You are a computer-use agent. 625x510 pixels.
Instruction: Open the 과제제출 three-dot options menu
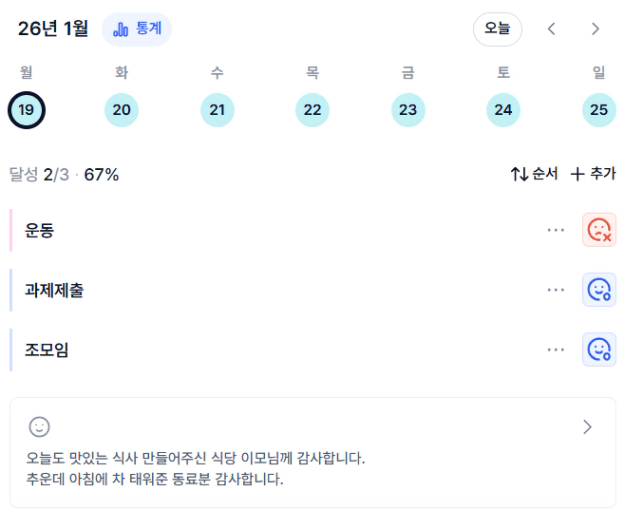click(x=556, y=290)
